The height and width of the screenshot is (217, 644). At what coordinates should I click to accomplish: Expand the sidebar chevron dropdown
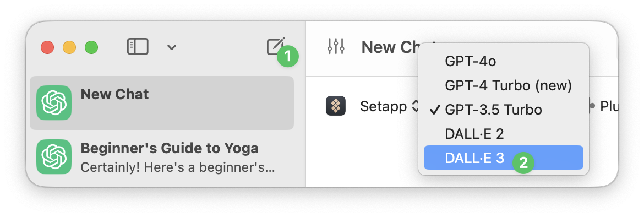click(172, 47)
